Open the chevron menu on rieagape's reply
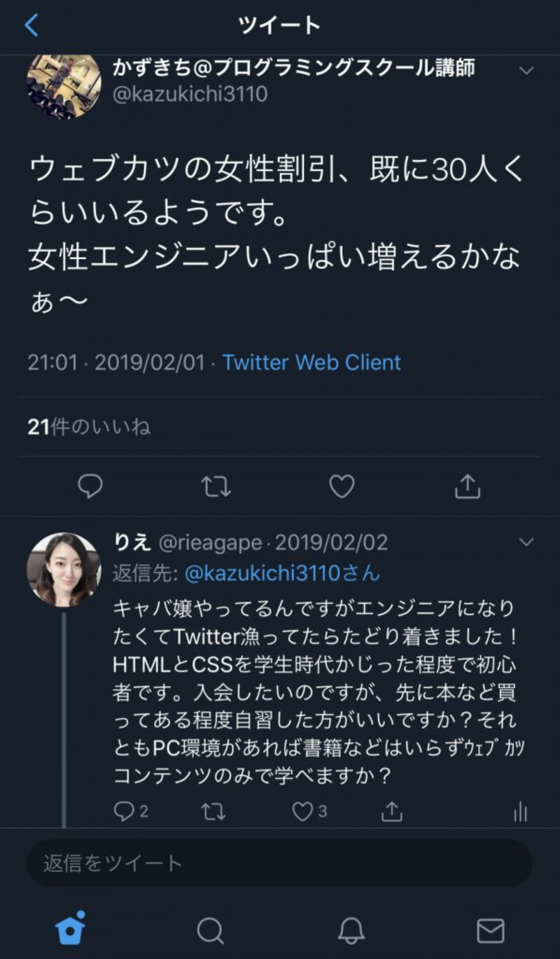Screen dimensions: 560x959 526,542
